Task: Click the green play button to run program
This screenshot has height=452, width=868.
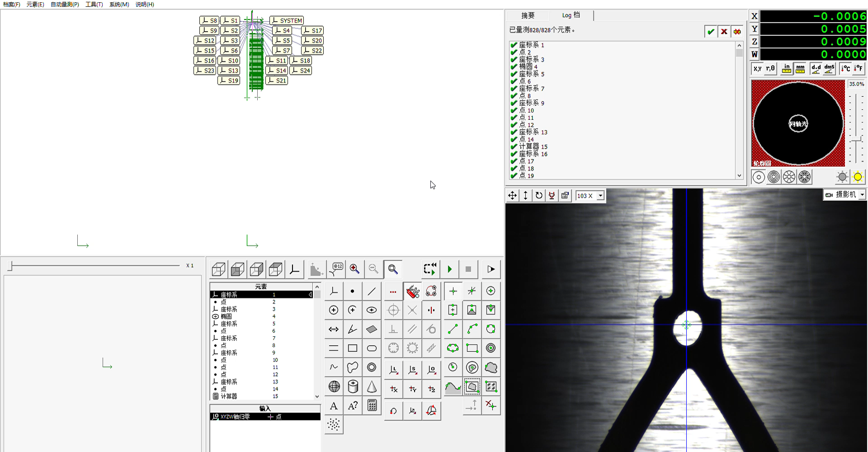Action: coord(449,269)
